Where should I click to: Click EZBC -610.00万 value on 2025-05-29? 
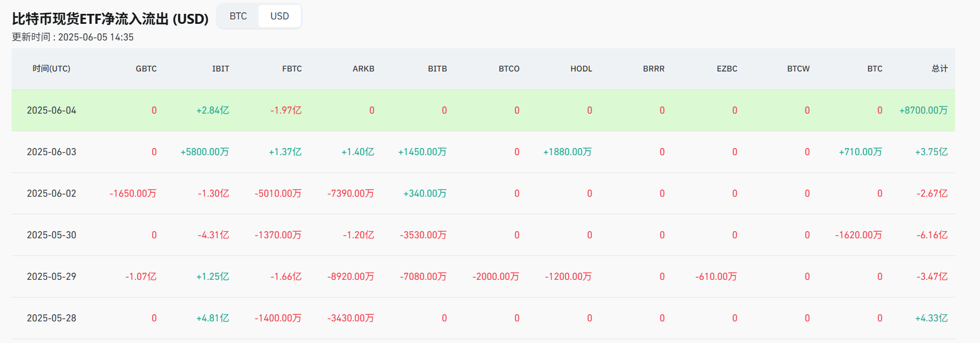[x=716, y=277]
